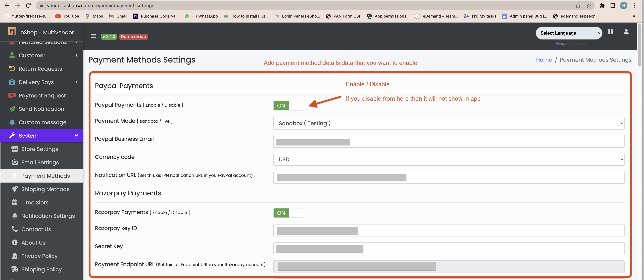Bookmark page with the star icon
Image resolution: width=644 pixels, height=280 pixels.
tap(588, 6)
